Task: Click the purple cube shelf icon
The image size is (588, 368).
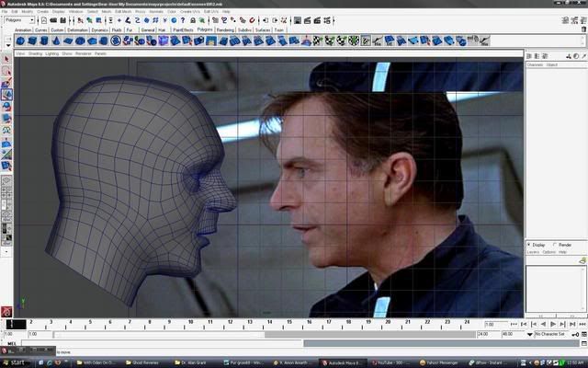Action: [x=164, y=40]
